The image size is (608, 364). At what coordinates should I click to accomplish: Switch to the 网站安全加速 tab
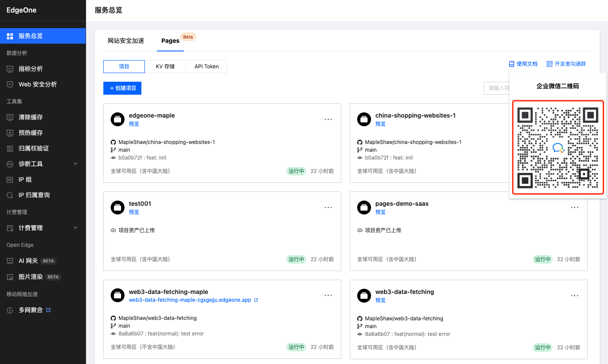(126, 41)
